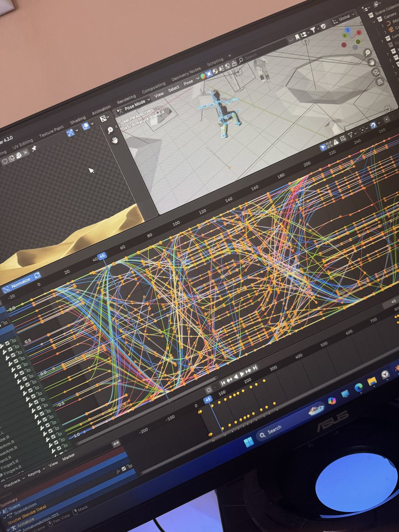
Task: Open the UV Editing workspace tab
Action: tap(23, 143)
